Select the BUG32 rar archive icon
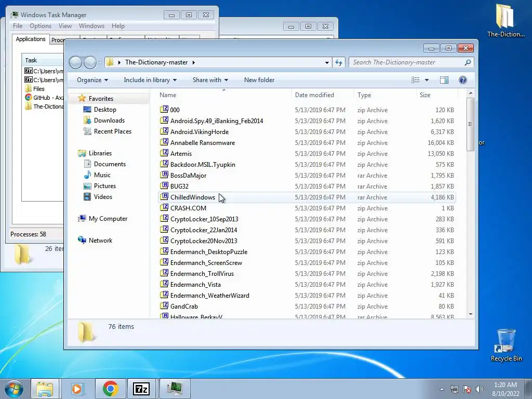Screen dimensions: 532x399 point(164,185)
